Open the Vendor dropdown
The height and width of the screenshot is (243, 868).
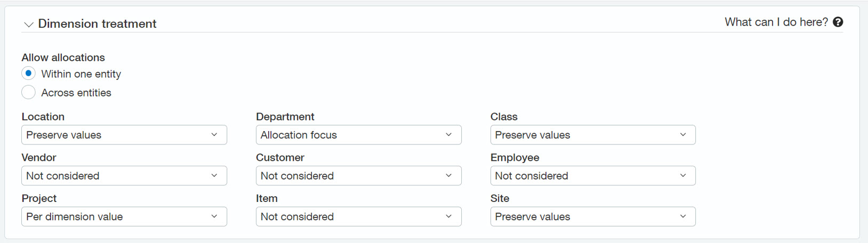tap(124, 176)
